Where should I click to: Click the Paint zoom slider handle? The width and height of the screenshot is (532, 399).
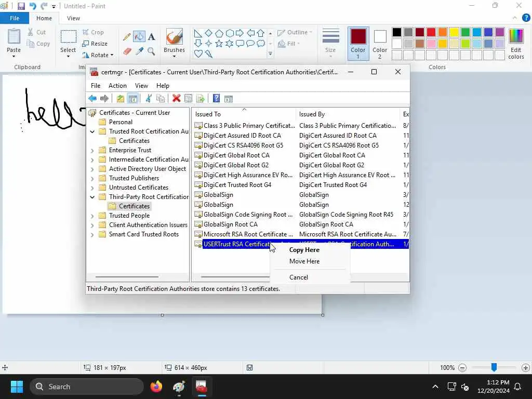point(494,367)
